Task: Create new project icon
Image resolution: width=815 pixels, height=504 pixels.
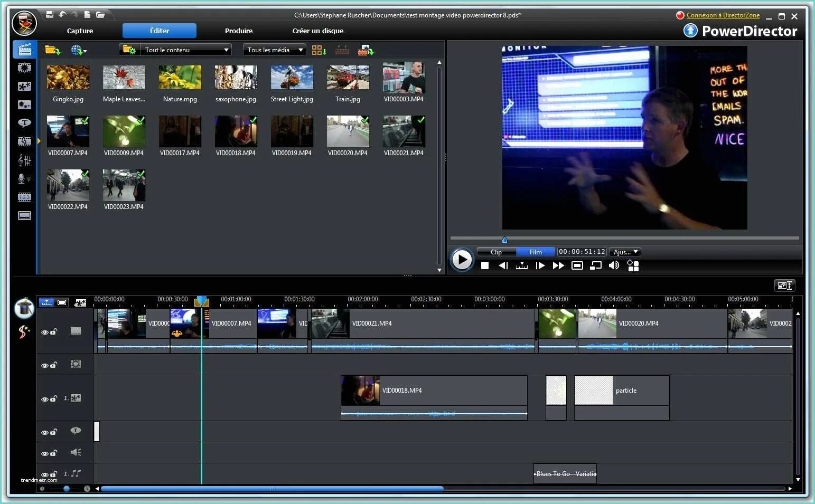Action: coord(87,15)
